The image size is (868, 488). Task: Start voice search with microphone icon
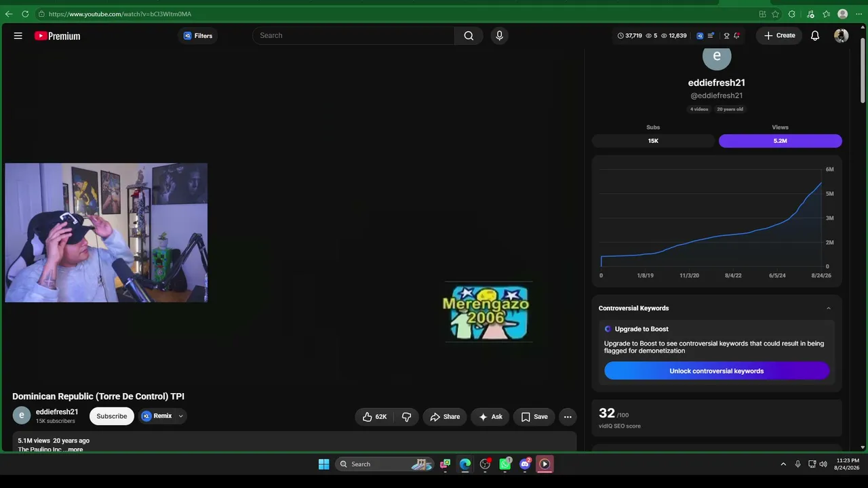coord(500,36)
